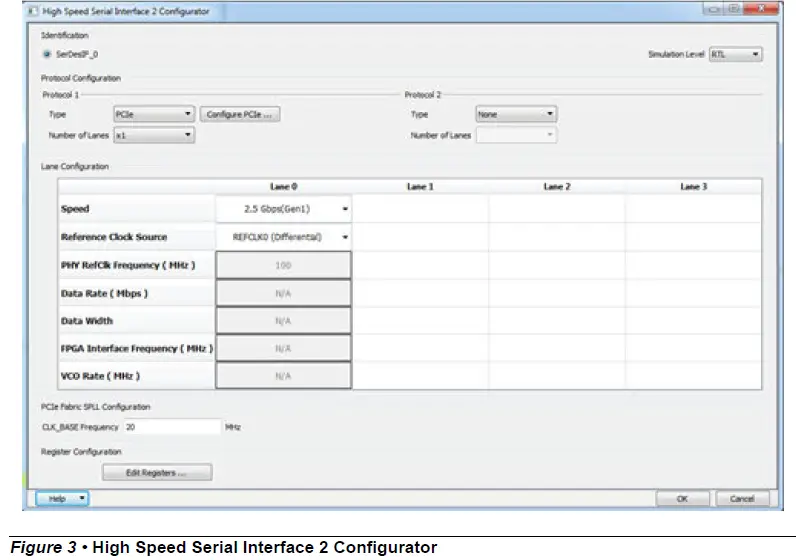Minimize the configurator window

pyautogui.click(x=715, y=9)
